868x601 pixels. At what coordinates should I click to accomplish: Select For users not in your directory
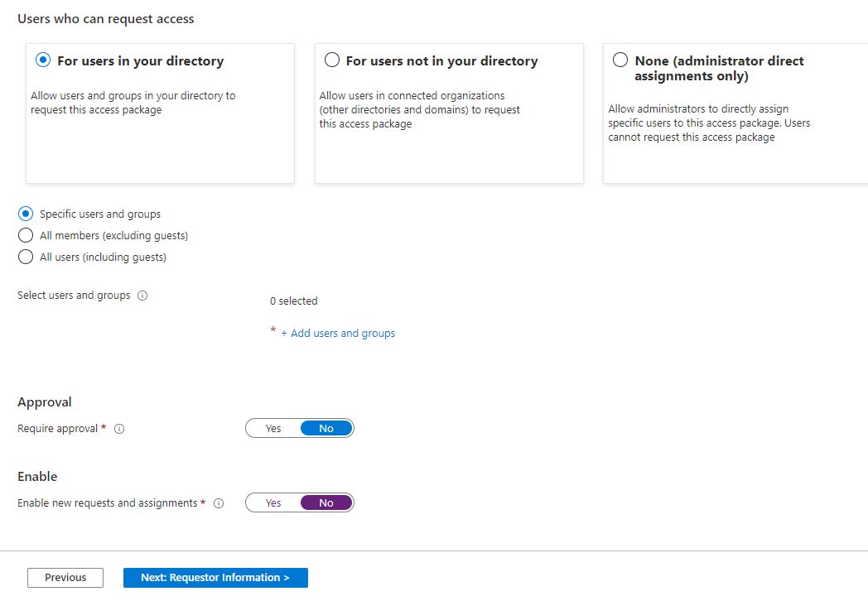(x=332, y=60)
